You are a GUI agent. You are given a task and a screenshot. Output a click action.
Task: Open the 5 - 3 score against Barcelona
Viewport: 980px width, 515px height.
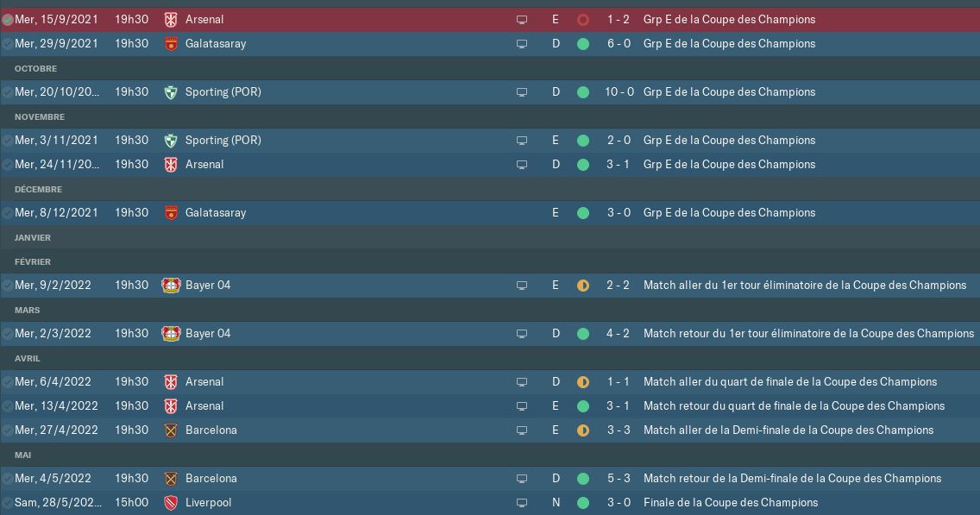(619, 478)
